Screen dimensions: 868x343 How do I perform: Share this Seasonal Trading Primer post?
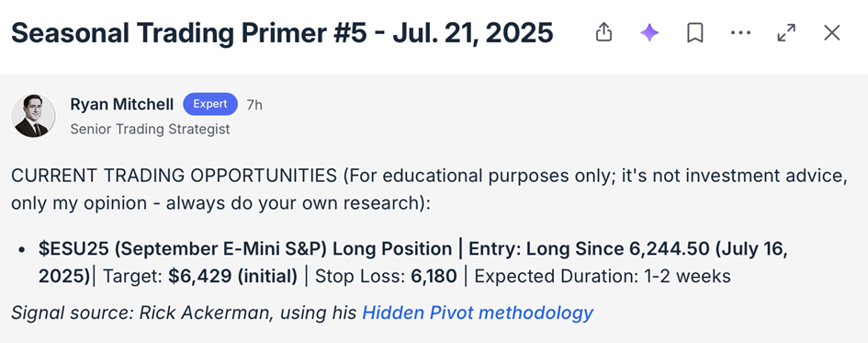coord(603,33)
